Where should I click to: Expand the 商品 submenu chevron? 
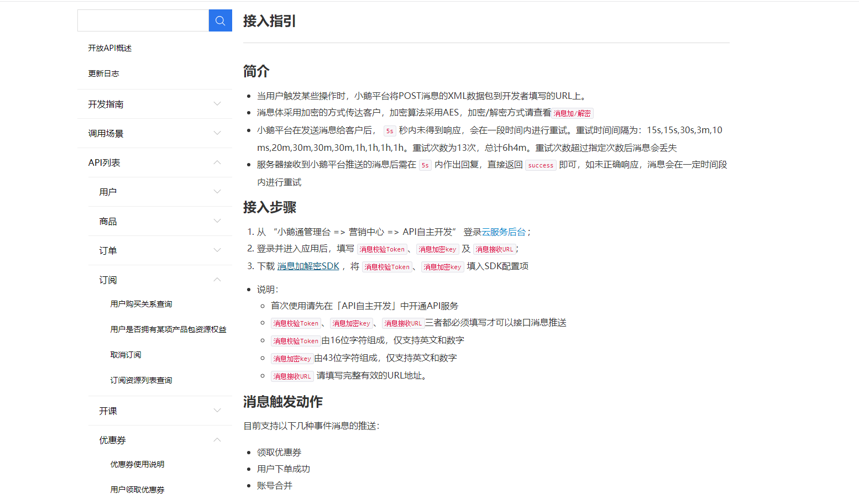coord(217,221)
